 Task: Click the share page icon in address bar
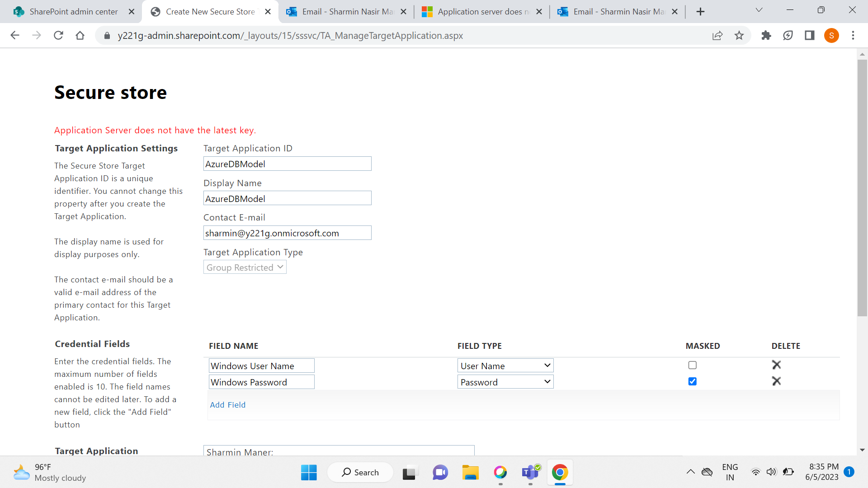(x=717, y=36)
